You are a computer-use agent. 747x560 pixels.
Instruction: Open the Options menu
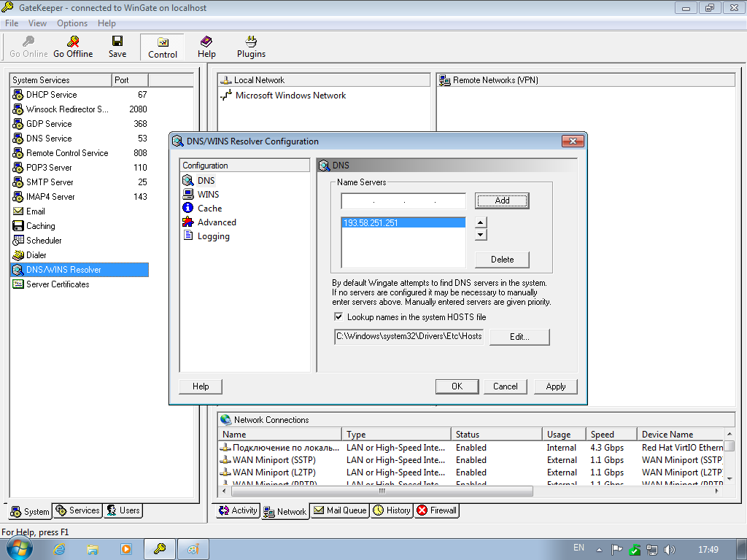(x=72, y=23)
